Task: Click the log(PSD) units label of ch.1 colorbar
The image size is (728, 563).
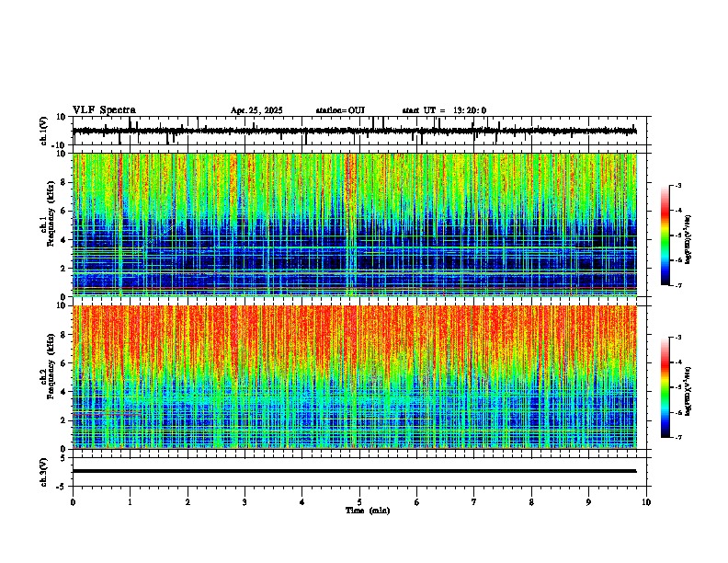Action: 688,240
